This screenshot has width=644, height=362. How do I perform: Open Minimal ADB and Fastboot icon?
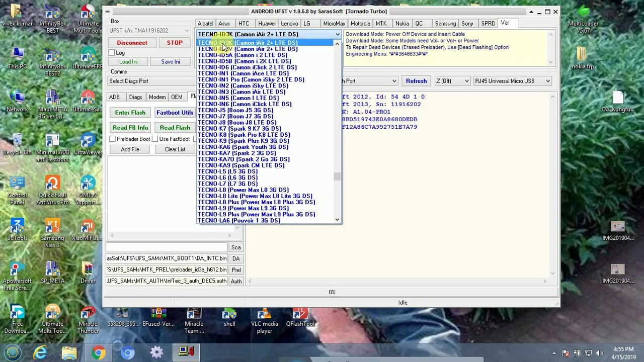[x=52, y=147]
